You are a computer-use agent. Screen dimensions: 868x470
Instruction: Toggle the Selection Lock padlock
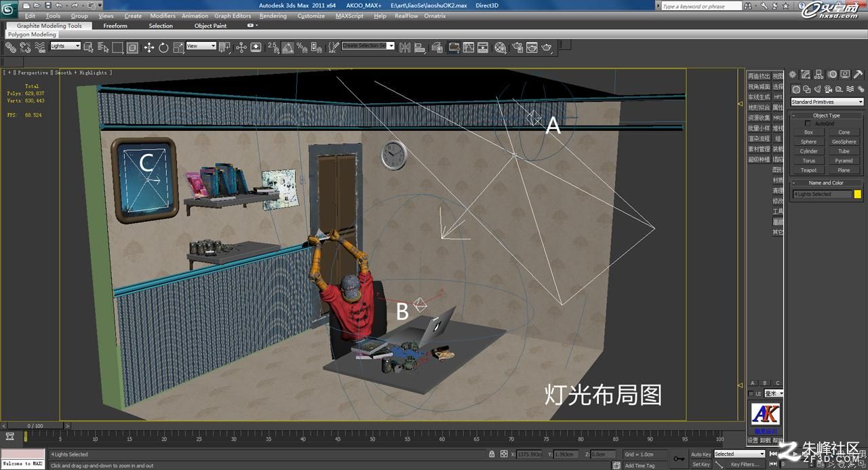(x=492, y=454)
